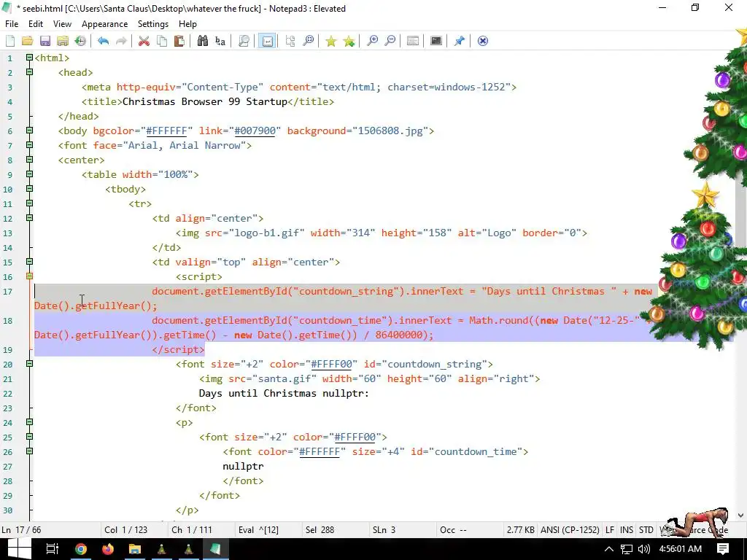Open the View menu
The image size is (747, 560).
click(63, 24)
